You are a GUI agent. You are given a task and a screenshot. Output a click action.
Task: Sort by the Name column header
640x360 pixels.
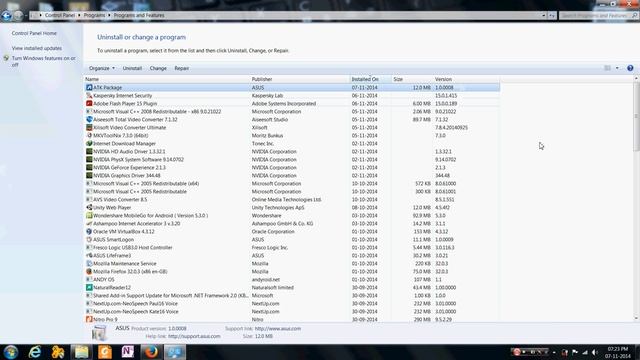pyautogui.click(x=167, y=79)
